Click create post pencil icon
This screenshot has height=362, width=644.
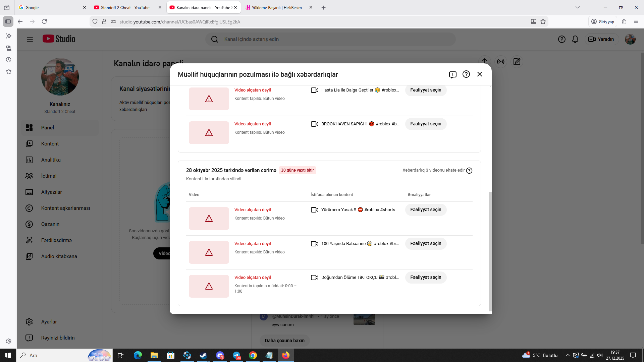[517, 62]
